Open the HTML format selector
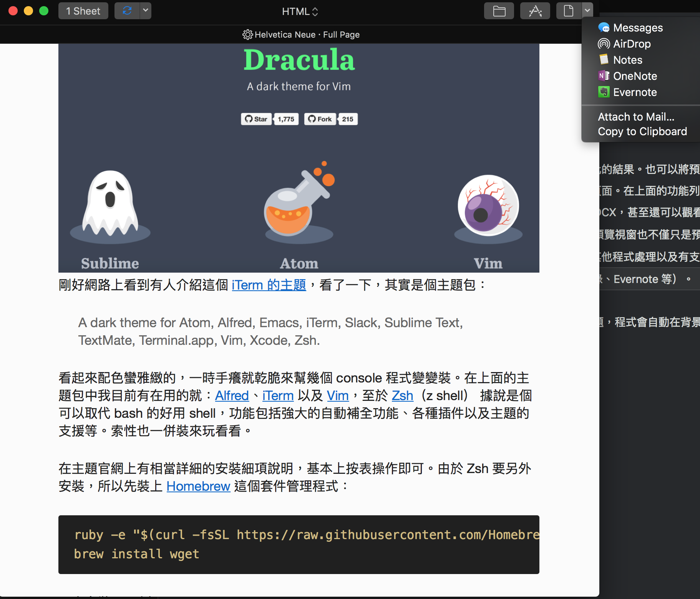The image size is (700, 599). [x=300, y=12]
